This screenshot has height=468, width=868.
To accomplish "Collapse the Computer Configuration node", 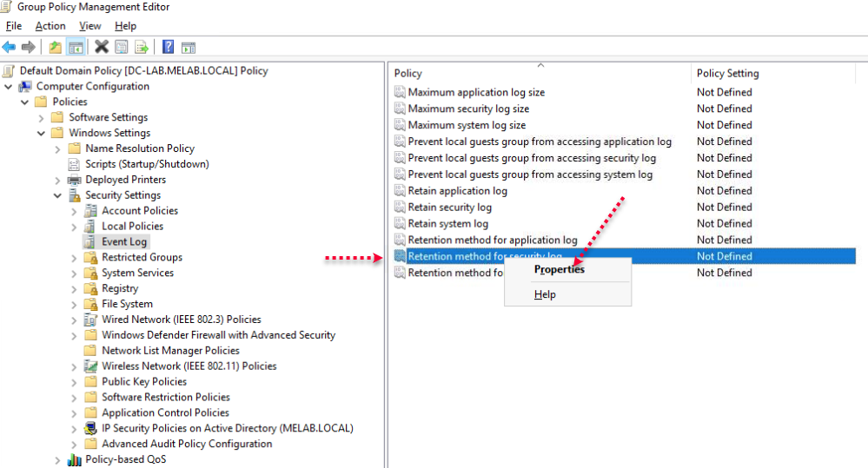I will click(9, 87).
